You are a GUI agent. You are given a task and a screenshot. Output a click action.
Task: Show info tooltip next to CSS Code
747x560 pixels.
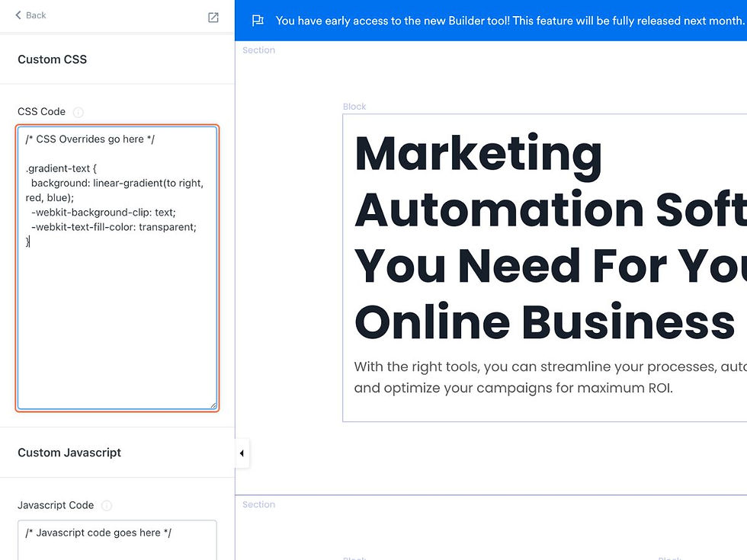tap(78, 112)
